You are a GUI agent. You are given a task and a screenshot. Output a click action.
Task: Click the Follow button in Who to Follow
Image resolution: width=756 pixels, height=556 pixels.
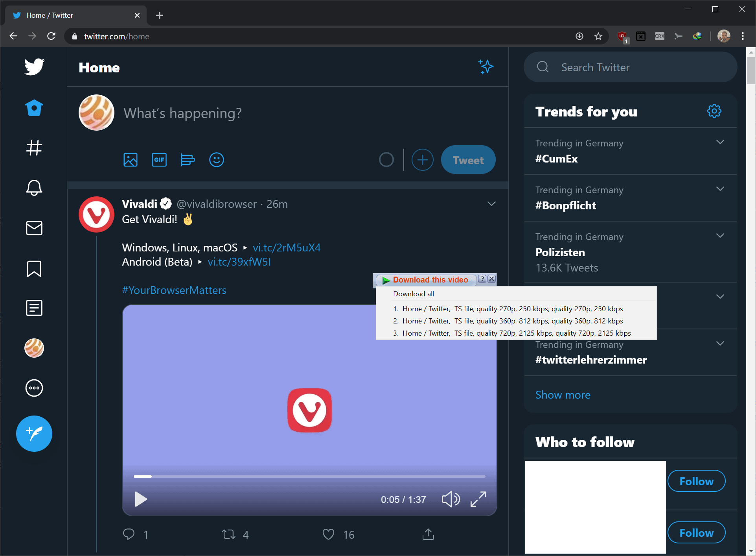694,481
